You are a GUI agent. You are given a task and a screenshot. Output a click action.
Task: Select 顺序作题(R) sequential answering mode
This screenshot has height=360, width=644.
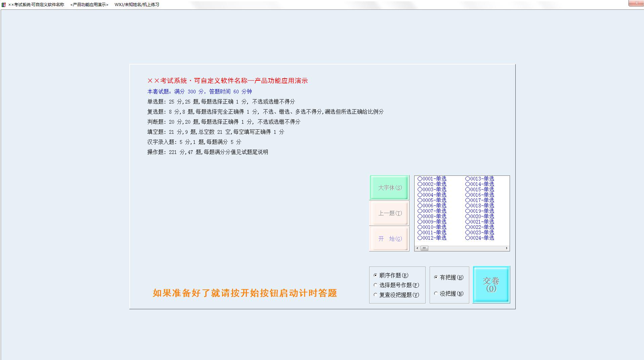tap(391, 275)
